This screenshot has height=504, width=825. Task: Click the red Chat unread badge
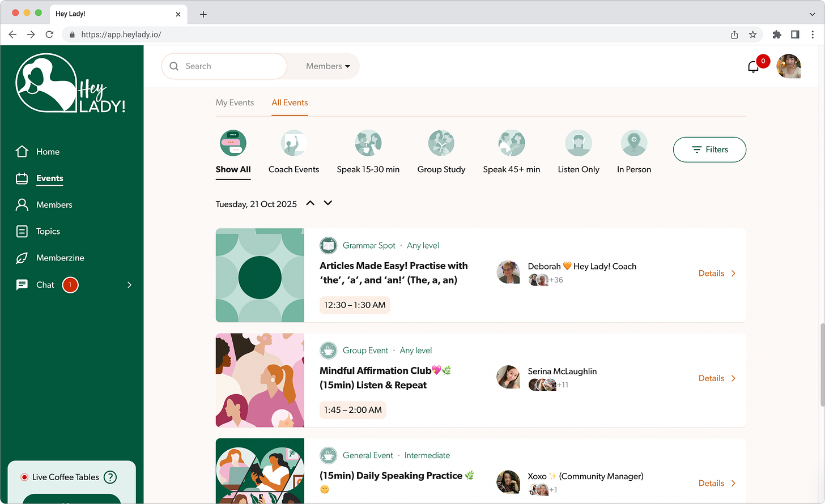[x=70, y=285]
